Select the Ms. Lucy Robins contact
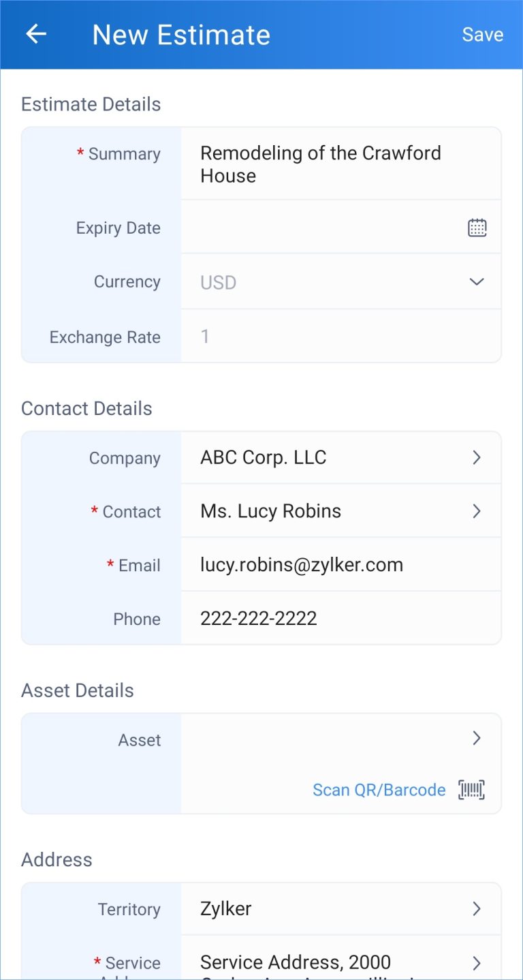Viewport: 523px width, 980px height. pos(270,511)
